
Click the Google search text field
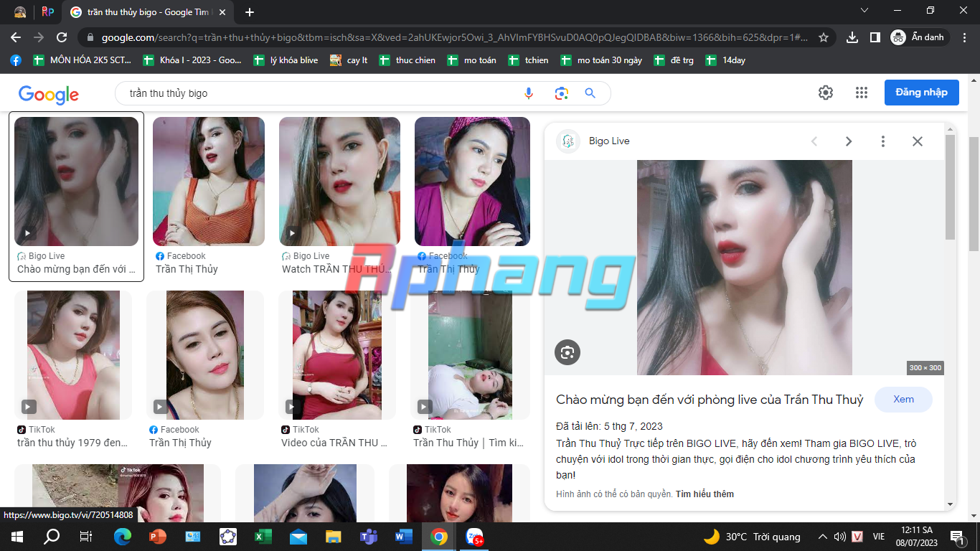point(319,93)
